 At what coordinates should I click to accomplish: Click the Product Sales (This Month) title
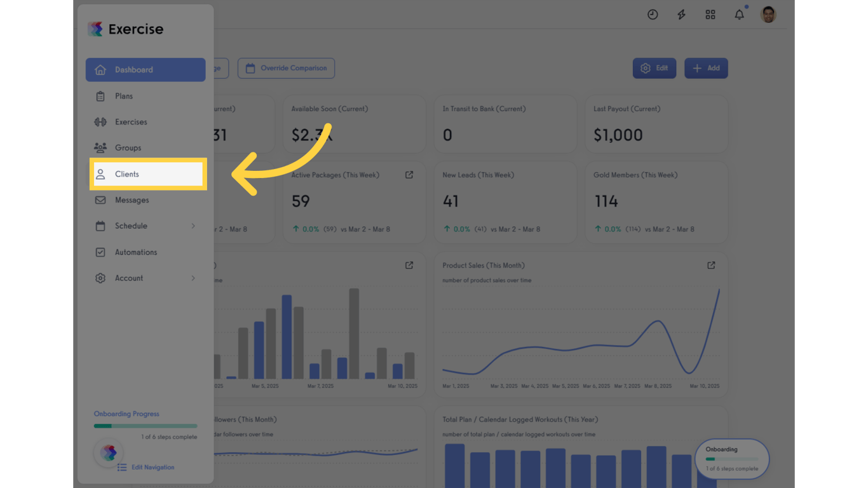pos(484,265)
